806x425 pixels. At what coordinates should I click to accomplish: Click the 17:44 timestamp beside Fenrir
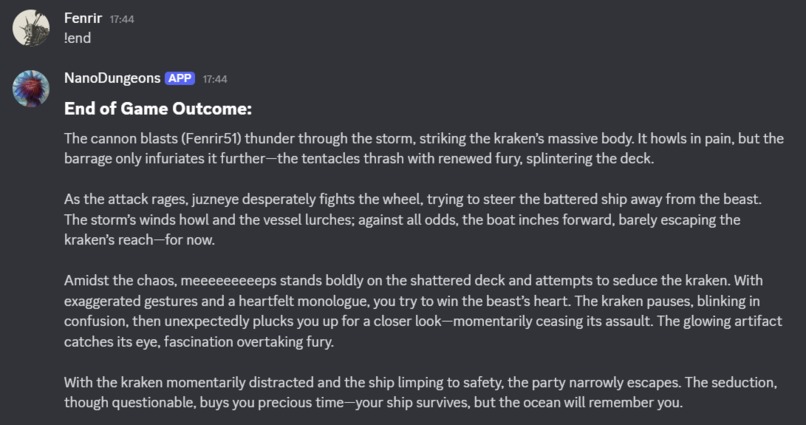tap(122, 20)
